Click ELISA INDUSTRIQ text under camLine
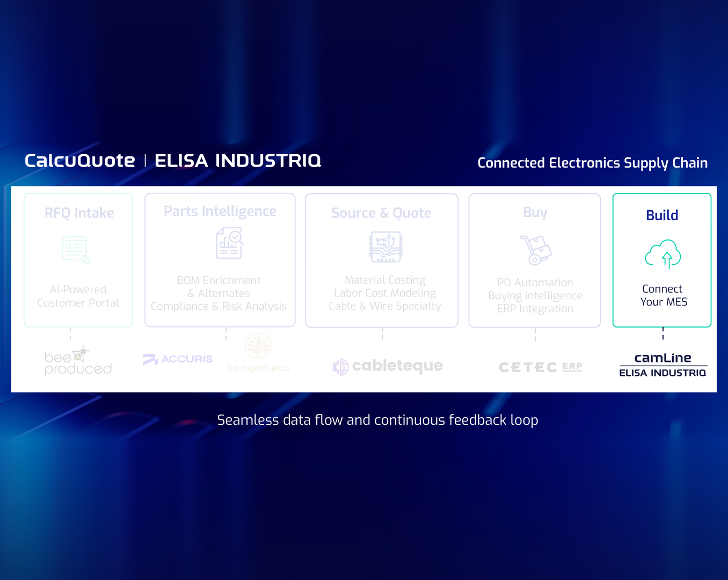Viewport: 728px width, 580px height. pos(663,373)
